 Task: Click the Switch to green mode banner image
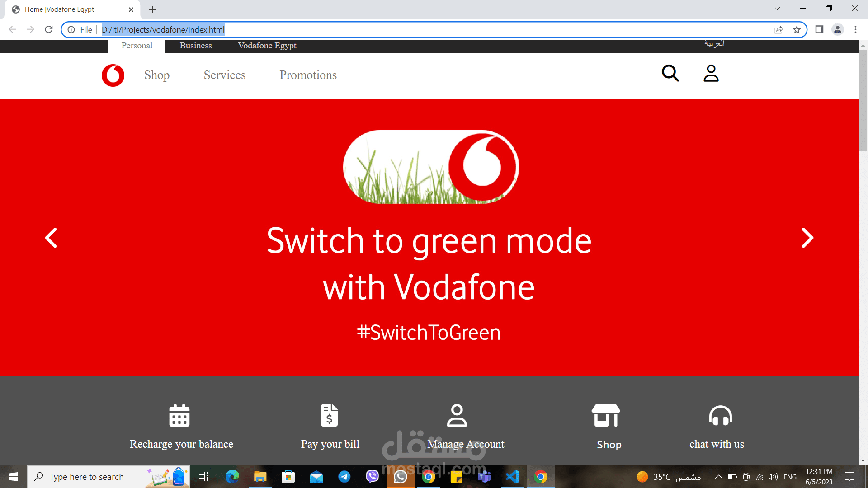tap(431, 167)
